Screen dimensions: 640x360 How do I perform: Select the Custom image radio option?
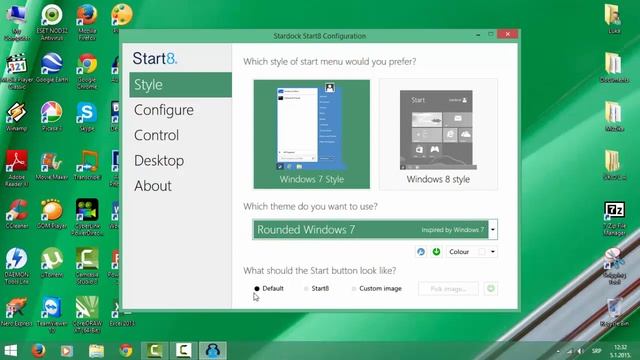[377, 289]
